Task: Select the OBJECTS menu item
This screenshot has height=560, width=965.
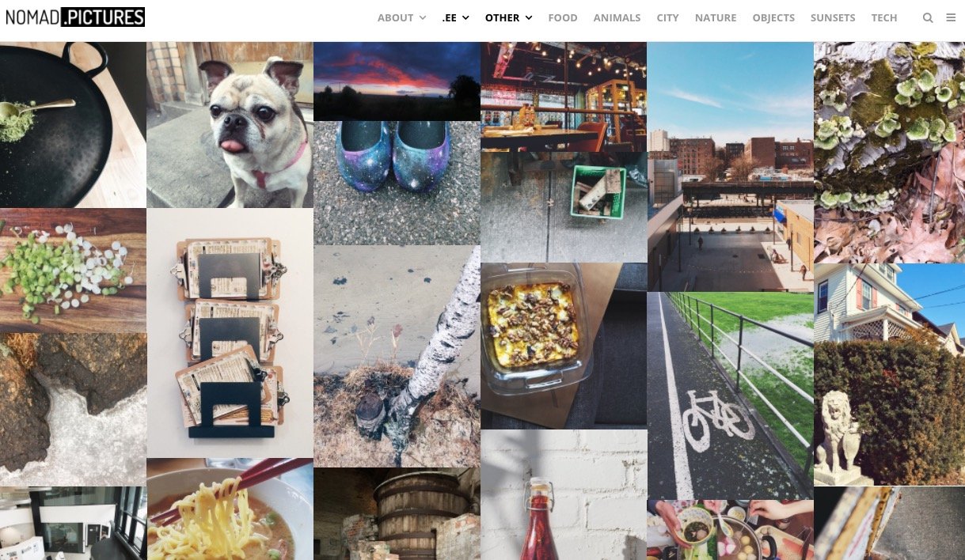Action: 773,17
